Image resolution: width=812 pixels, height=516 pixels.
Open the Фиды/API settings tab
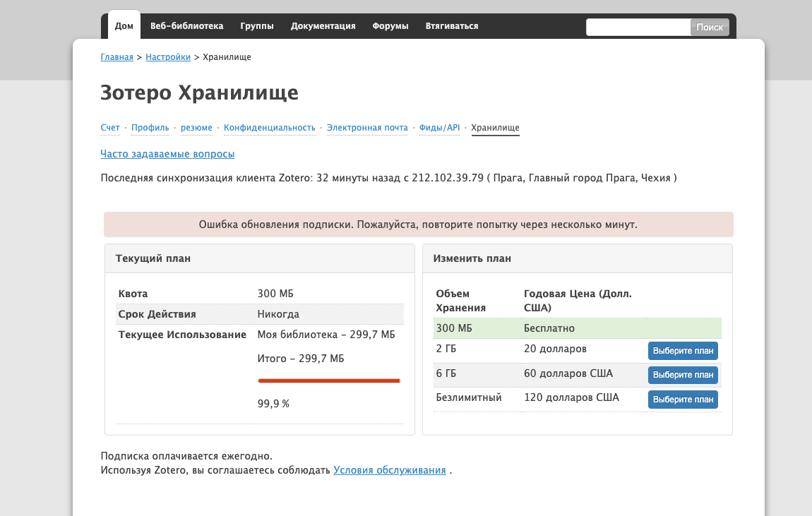440,128
